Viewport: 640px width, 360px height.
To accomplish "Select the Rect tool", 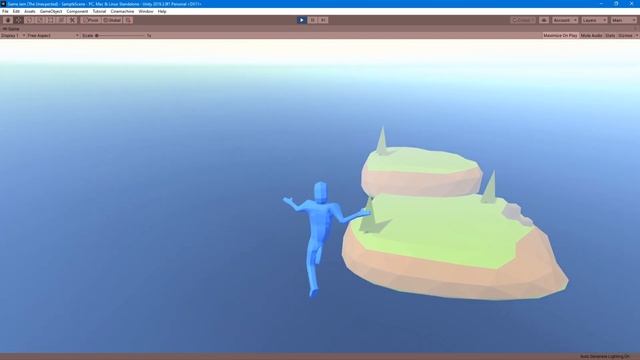I will click(x=51, y=20).
